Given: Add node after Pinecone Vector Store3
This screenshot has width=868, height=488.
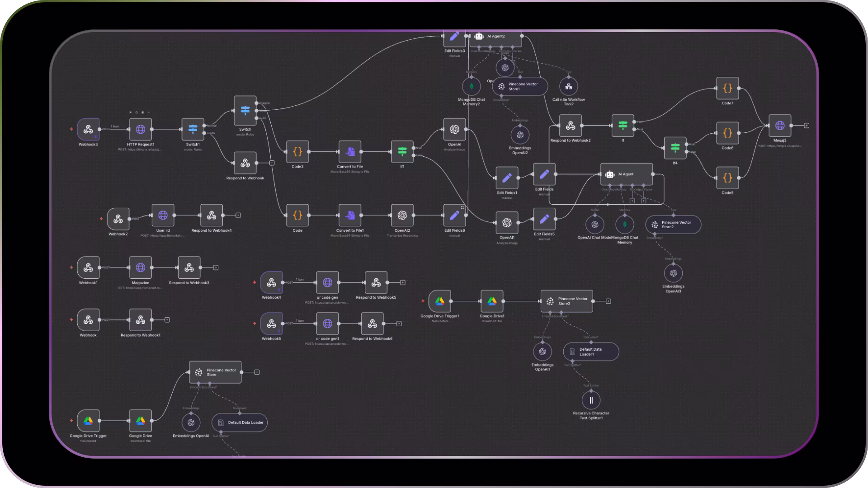Looking at the screenshot, I should (609, 301).
